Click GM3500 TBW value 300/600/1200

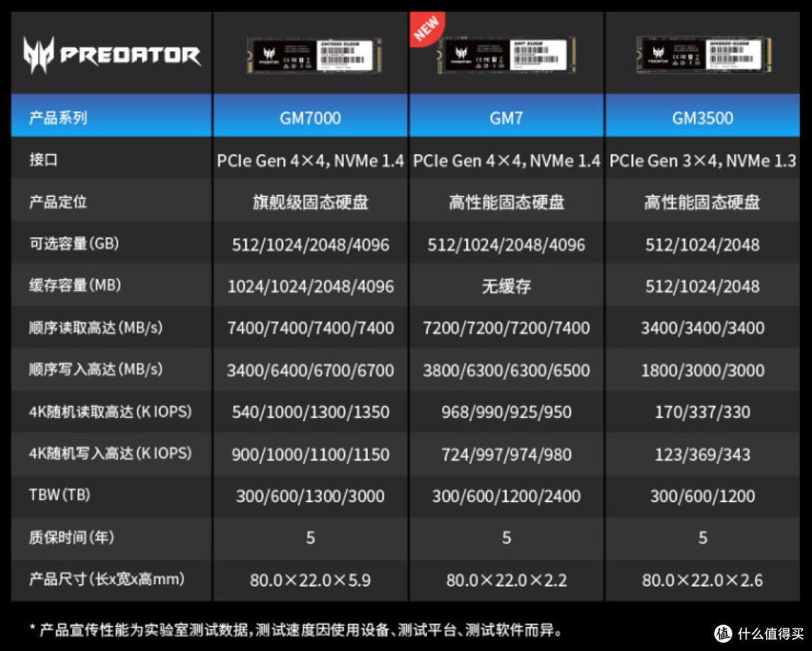pyautogui.click(x=702, y=496)
